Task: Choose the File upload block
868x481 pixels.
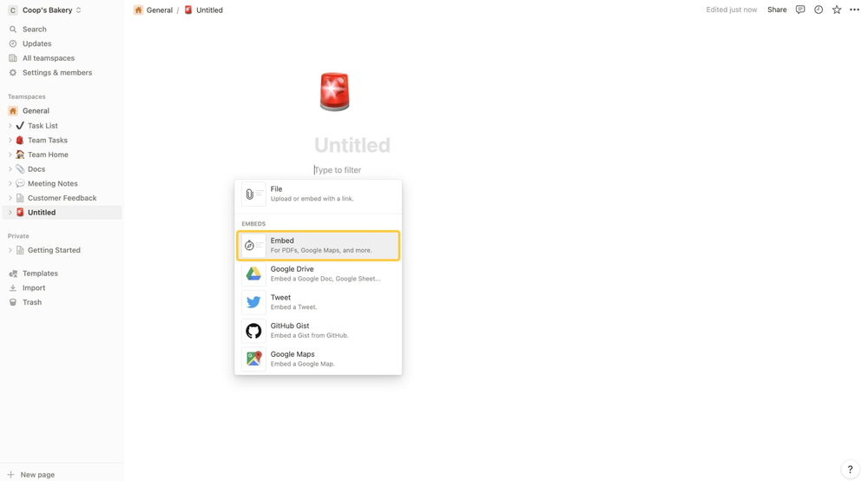Action: 318,194
